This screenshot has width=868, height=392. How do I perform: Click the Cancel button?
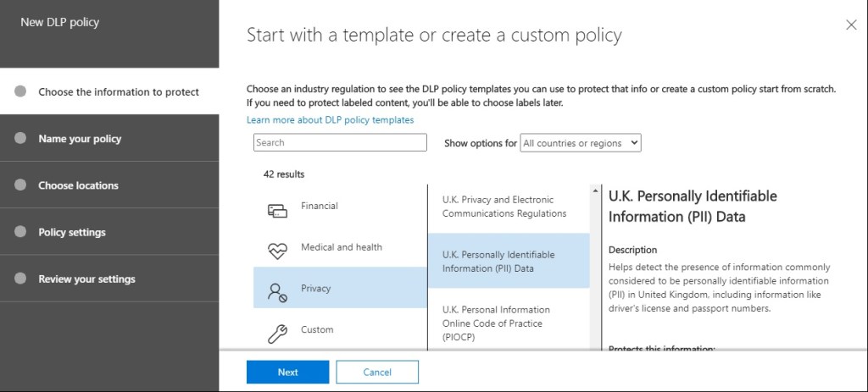click(377, 372)
